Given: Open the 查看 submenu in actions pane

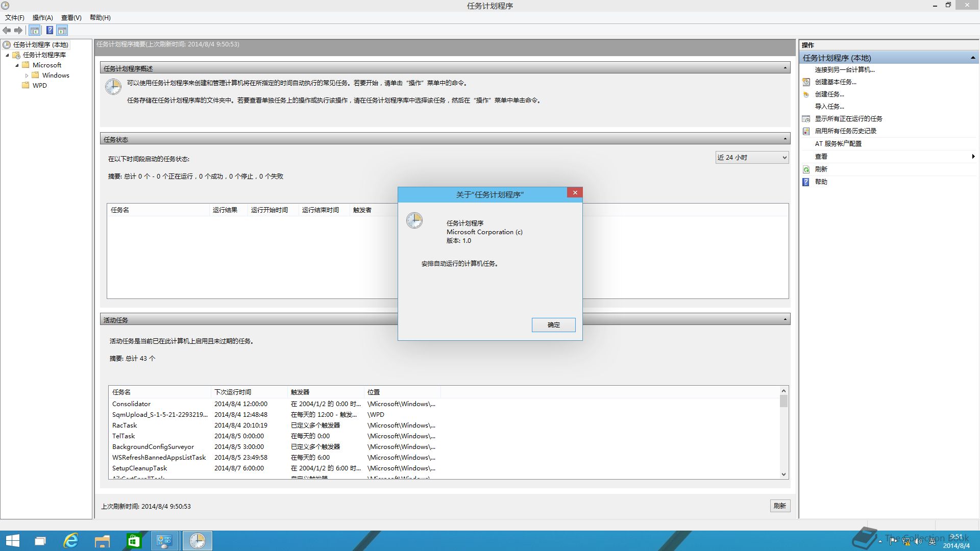Looking at the screenshot, I should (889, 157).
